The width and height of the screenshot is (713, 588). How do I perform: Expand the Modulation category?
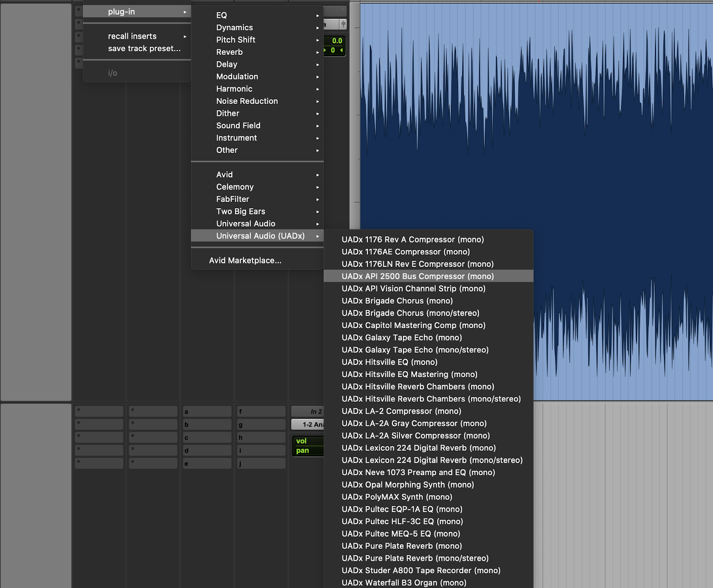[257, 77]
